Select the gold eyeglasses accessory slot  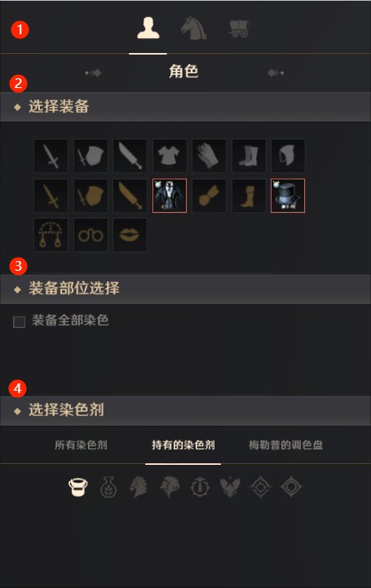(x=91, y=235)
